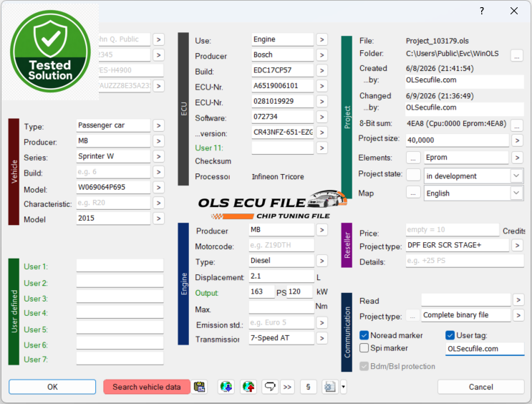Viewport: 532px width, 404px height.
Task: Expand options beside Elements Eprom
Action: [x=517, y=158]
